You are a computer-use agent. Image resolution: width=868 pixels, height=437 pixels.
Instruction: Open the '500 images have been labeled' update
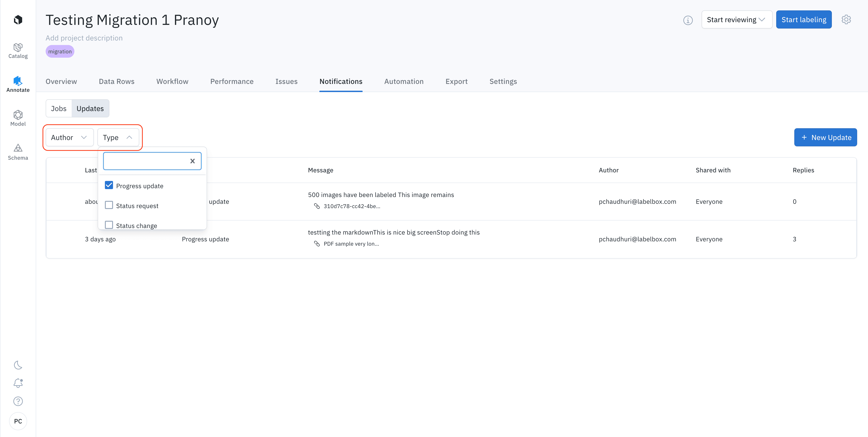[x=381, y=195]
